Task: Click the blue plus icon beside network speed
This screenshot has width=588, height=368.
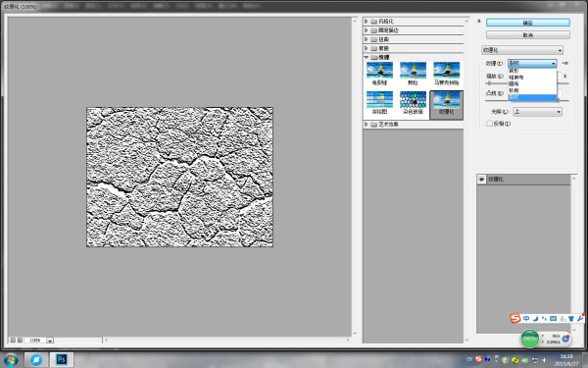Action: [565, 339]
